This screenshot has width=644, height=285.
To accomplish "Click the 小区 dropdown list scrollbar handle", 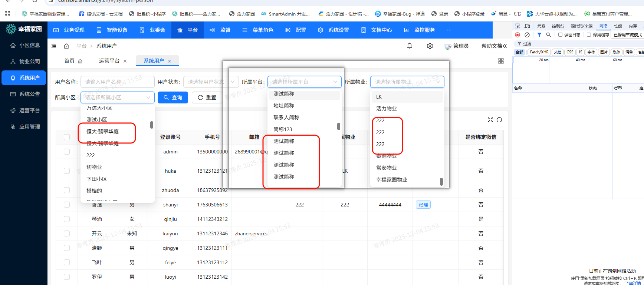I will 152,125.
